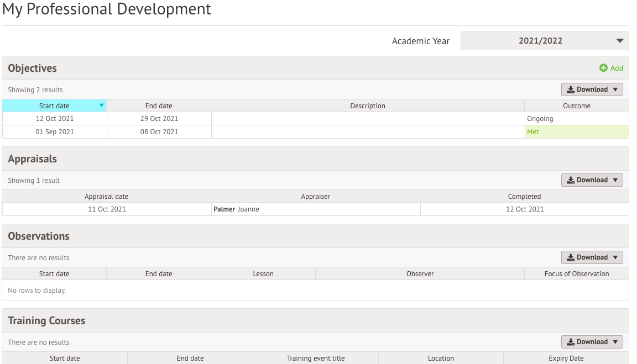Viewport: 637px width, 364px height.
Task: Click the Academic Year label
Action: pyautogui.click(x=421, y=41)
